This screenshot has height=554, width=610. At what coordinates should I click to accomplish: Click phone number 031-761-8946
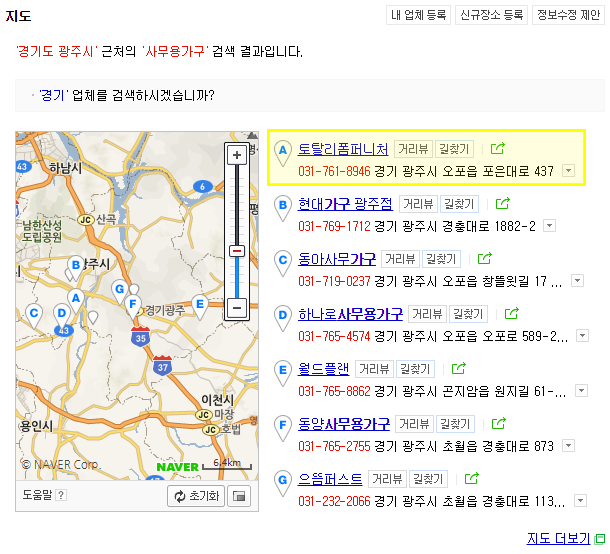(334, 171)
